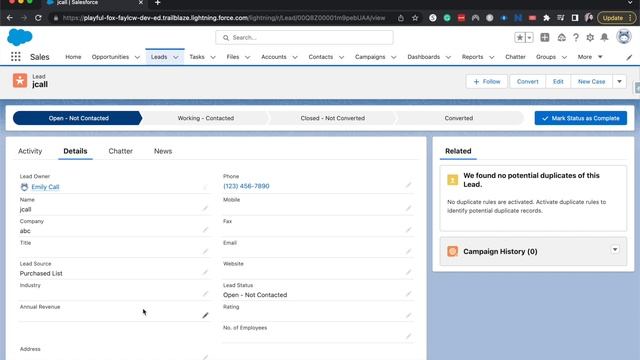Open the App Launcher grid icon
The image size is (640, 360).
click(16, 57)
